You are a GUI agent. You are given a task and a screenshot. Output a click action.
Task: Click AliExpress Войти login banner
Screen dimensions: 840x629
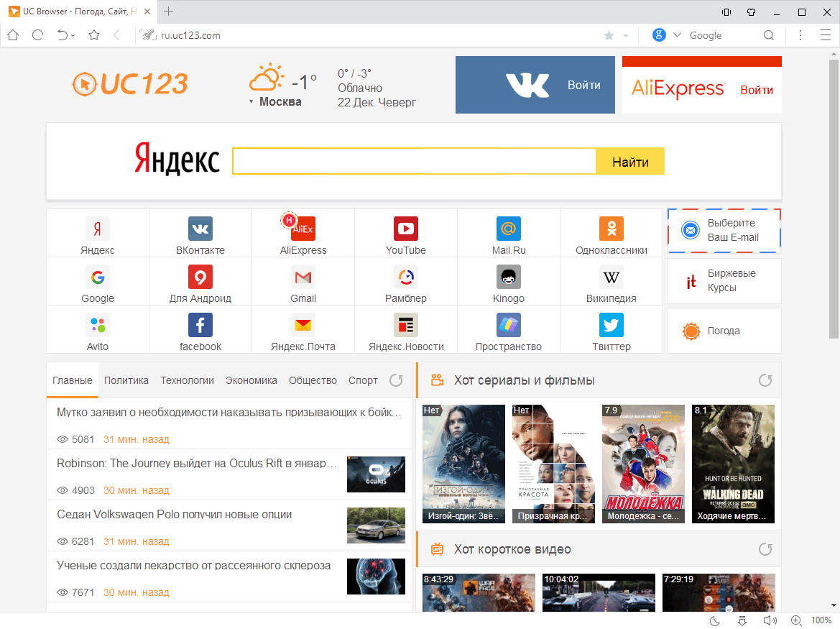click(x=702, y=85)
